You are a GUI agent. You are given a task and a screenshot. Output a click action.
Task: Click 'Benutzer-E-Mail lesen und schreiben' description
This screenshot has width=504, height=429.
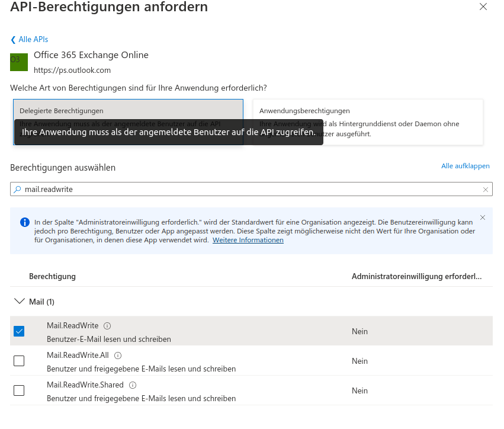pyautogui.click(x=109, y=340)
